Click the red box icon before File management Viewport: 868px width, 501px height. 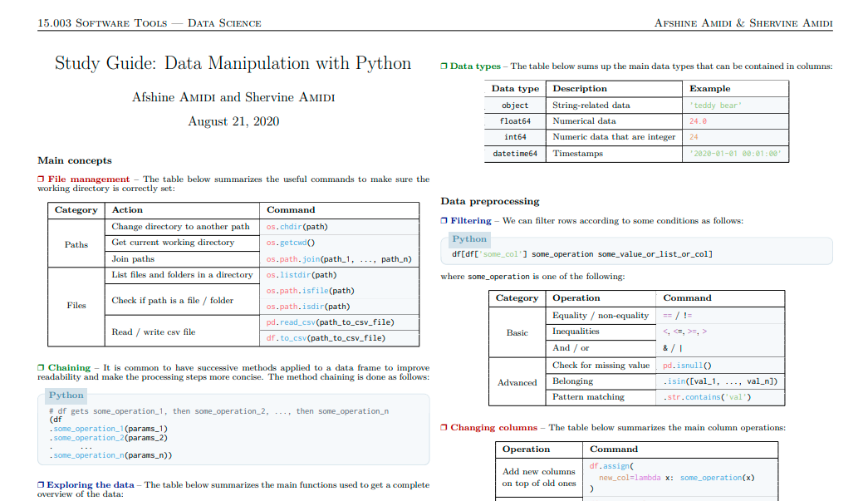[x=41, y=179]
